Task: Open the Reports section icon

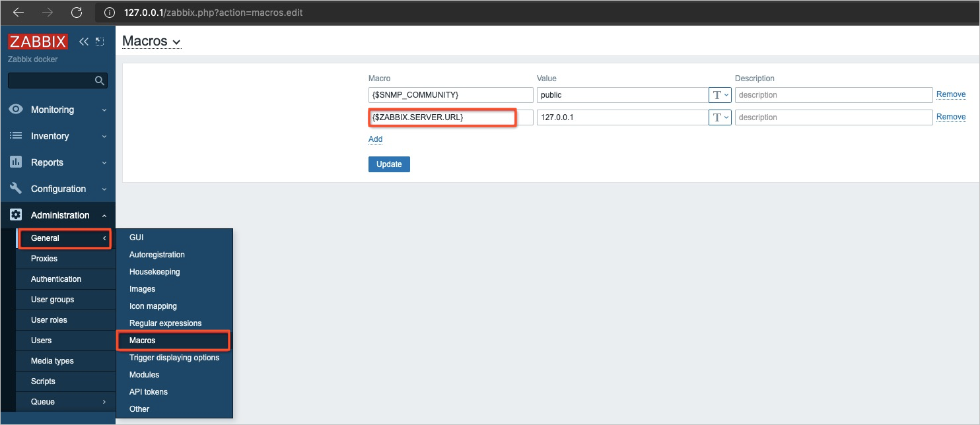Action: click(15, 162)
